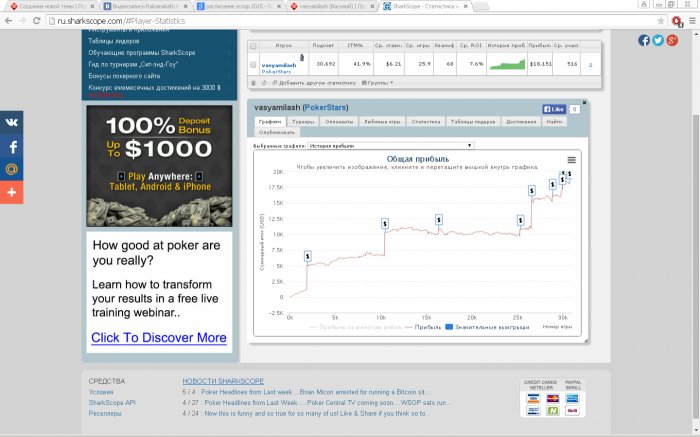This screenshot has width=700, height=437.
Task: Open the chart hamburger menu icon
Action: [571, 160]
